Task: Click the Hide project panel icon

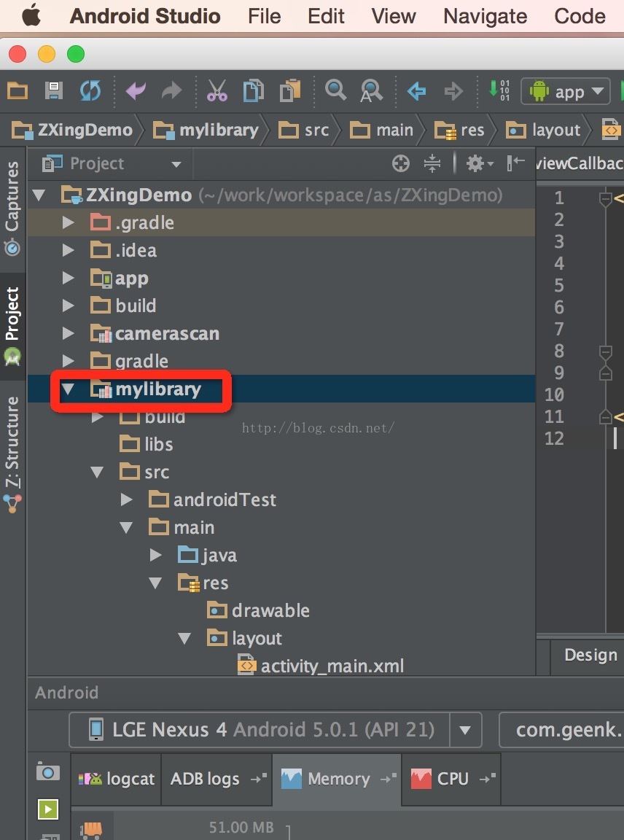Action: click(515, 163)
